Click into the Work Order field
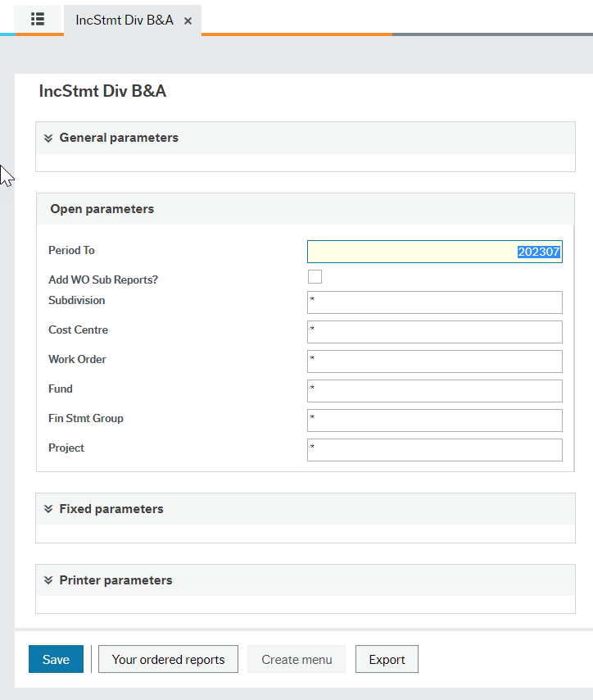Screen dimensions: 593x700 pyautogui.click(x=434, y=361)
